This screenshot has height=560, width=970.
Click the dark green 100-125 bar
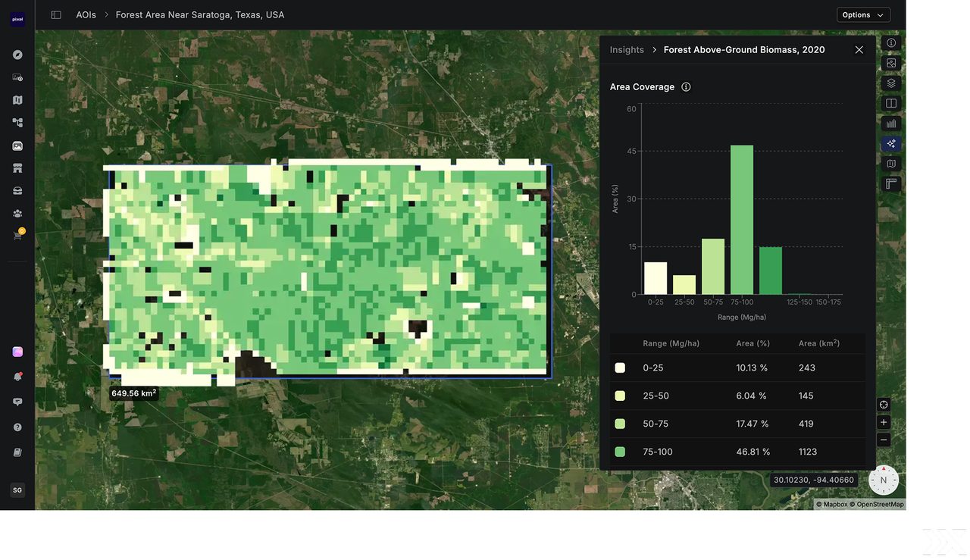coord(771,271)
